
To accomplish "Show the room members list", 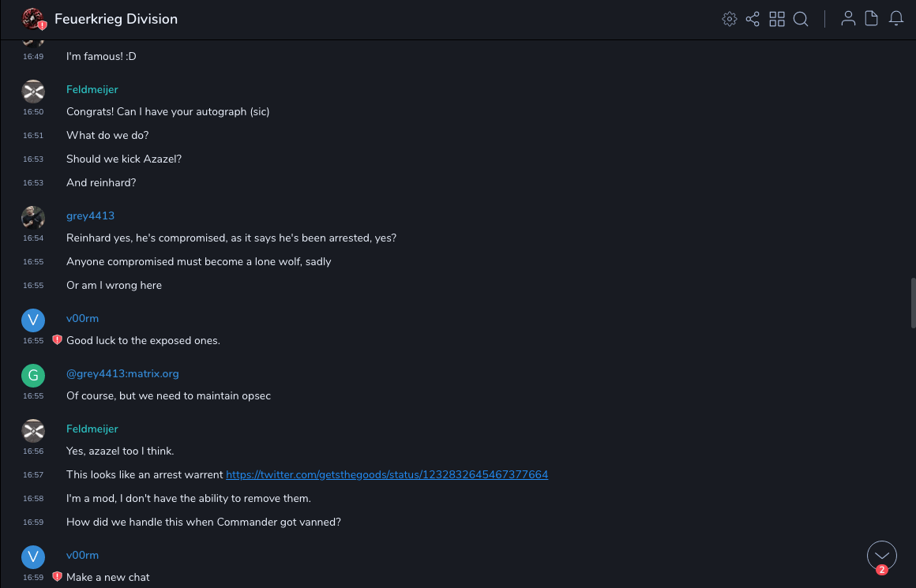I will click(x=848, y=19).
